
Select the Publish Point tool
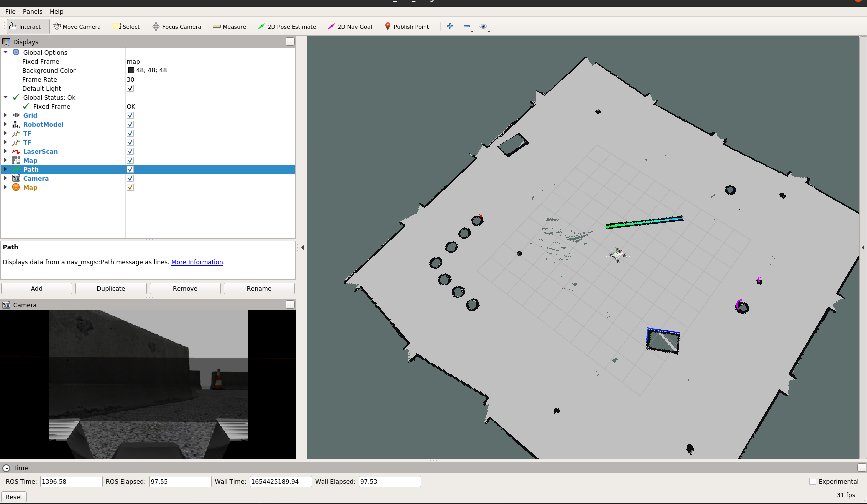point(406,27)
